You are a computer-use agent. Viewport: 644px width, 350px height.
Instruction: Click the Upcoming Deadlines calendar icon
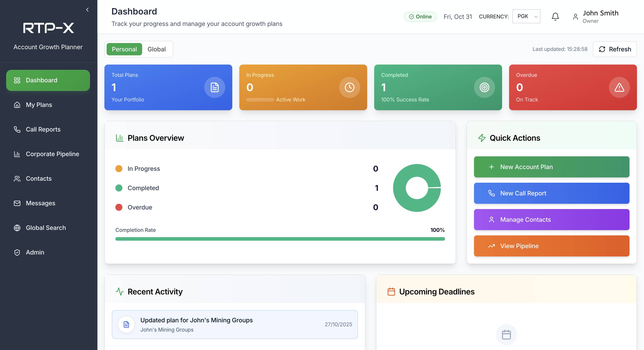391,292
